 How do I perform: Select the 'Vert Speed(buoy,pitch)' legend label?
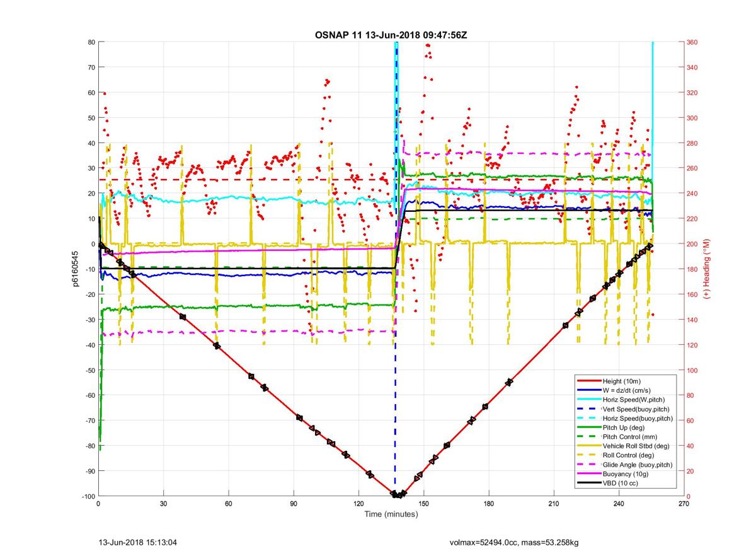pos(637,409)
